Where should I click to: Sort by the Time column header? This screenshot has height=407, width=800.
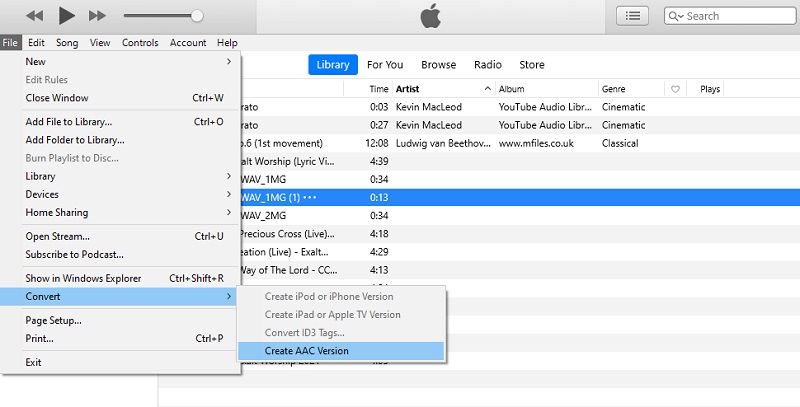click(x=379, y=89)
